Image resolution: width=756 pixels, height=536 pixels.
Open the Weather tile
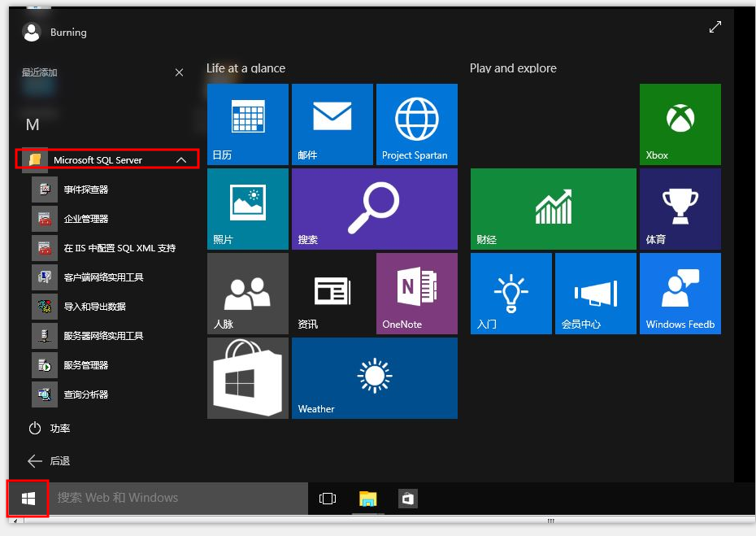[x=375, y=377]
